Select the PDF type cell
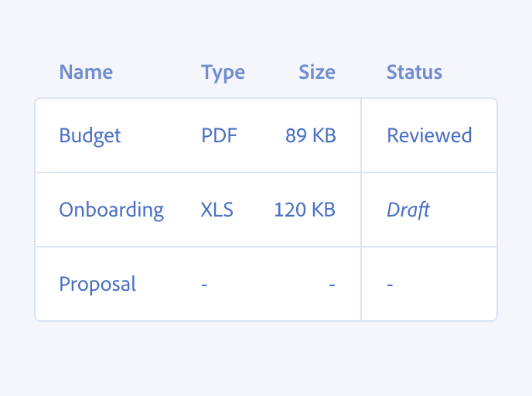The height and width of the screenshot is (396, 532). (219, 136)
